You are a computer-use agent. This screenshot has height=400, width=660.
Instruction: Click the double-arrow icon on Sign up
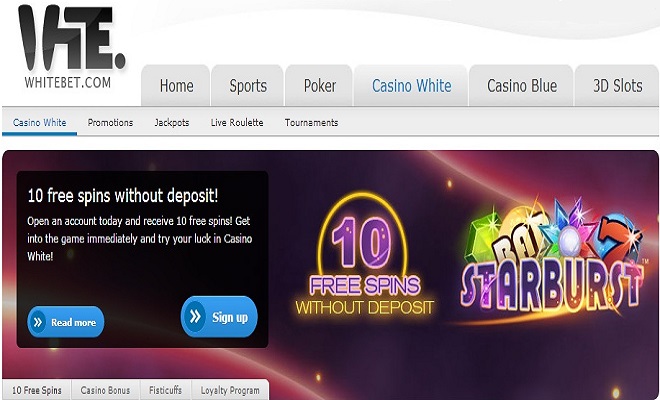[x=195, y=316]
